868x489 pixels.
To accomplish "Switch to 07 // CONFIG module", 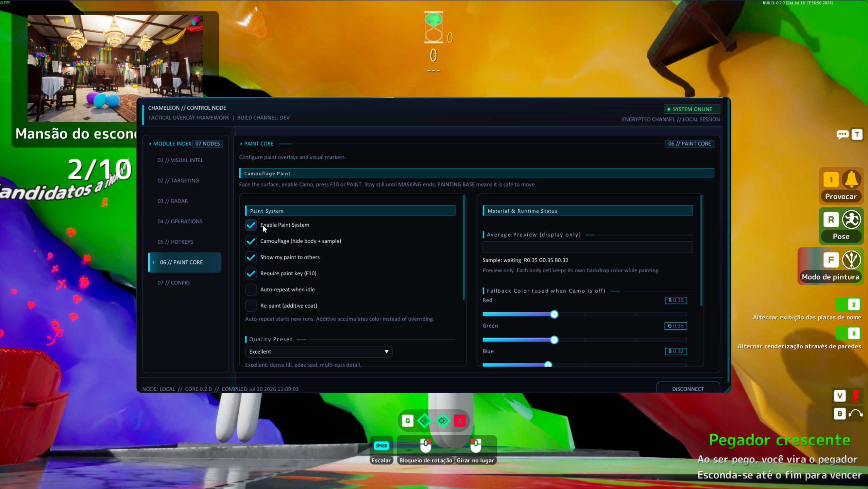I will [x=173, y=283].
